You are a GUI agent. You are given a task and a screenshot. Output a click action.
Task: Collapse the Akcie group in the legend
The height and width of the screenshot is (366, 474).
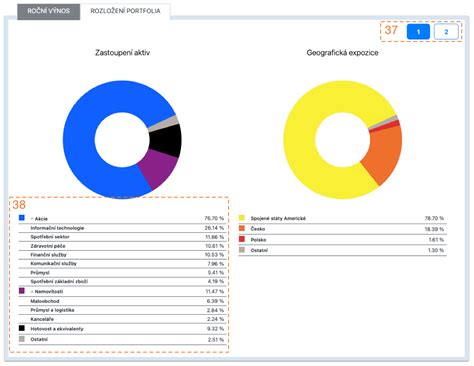point(32,219)
